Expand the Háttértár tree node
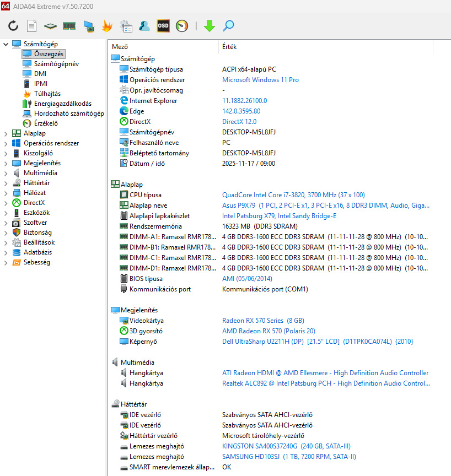 pos(6,183)
